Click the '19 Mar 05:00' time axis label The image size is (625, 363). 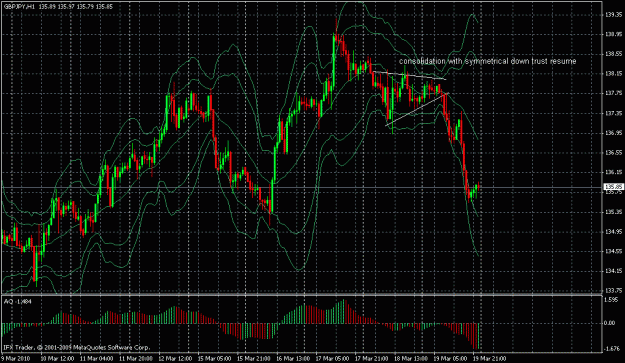pos(450,359)
